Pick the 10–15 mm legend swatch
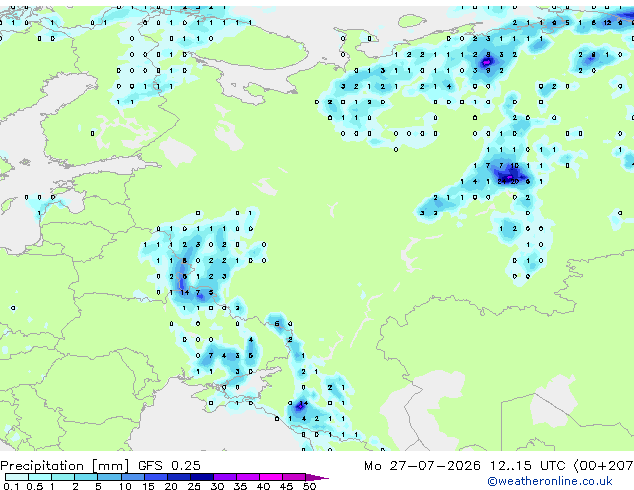 [132, 477]
